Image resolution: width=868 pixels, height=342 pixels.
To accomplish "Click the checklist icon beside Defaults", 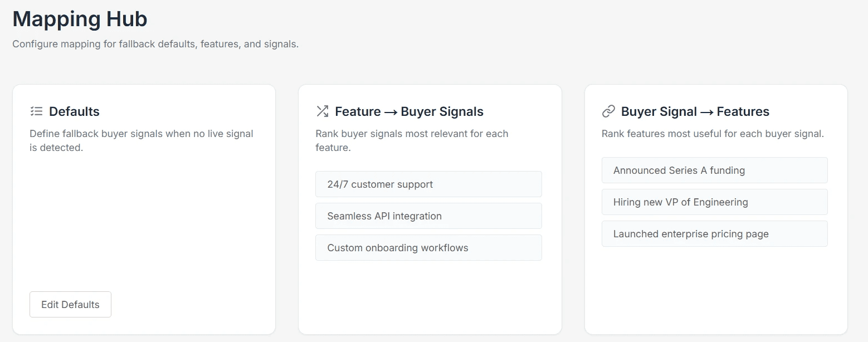I will coord(36,111).
